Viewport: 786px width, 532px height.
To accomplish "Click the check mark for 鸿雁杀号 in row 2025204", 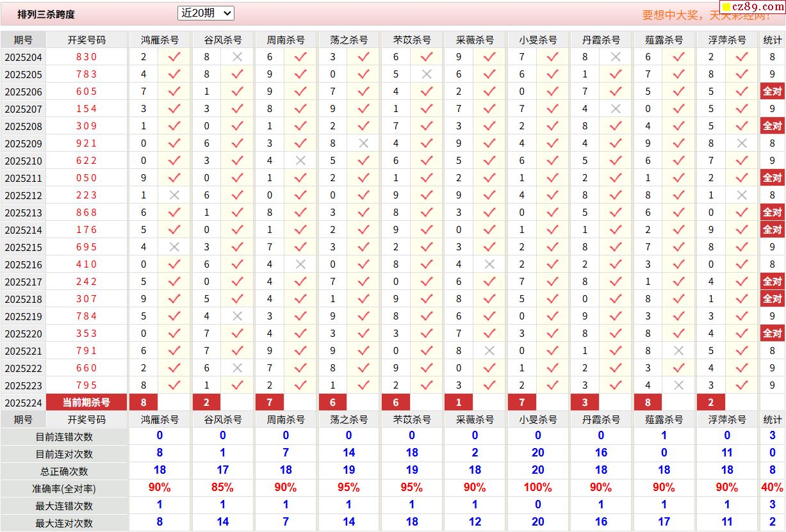I will tap(174, 57).
